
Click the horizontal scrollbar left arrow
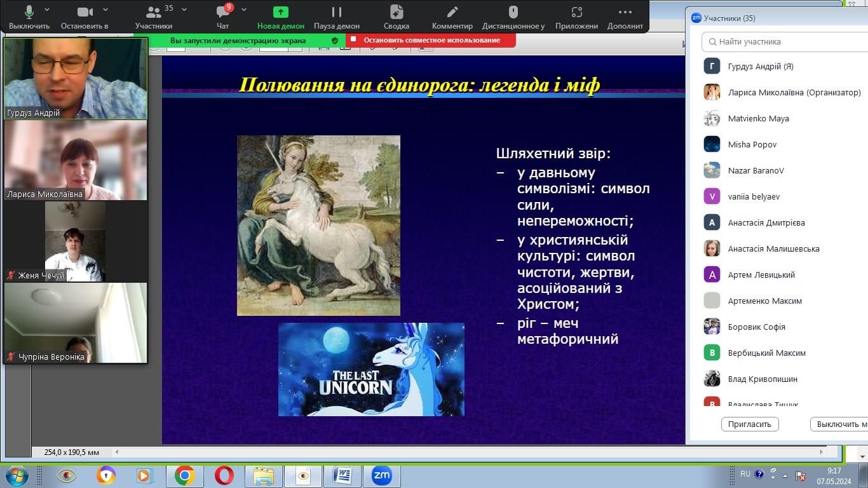click(116, 452)
